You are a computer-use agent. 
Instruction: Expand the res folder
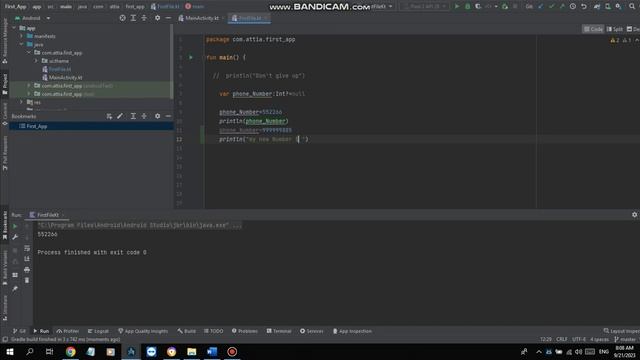[x=22, y=102]
